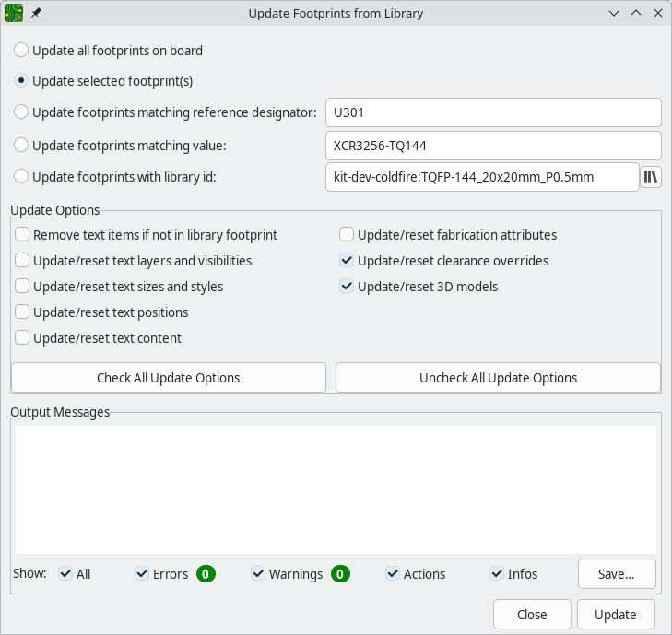Enable Remove text items if not in library
Viewport: 672px width, 635px height.
(x=22, y=235)
